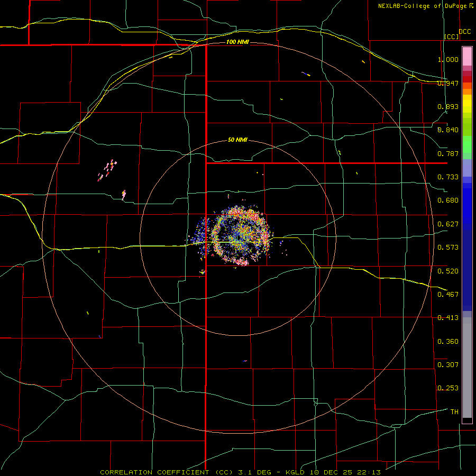Click the 0.733 scale value
Screen dimensions: 476x476
click(x=448, y=177)
